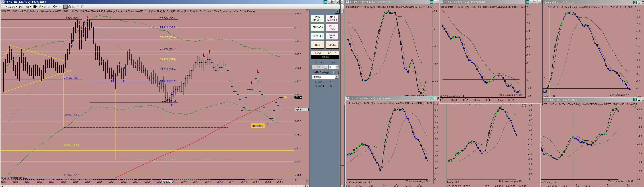Image resolution: width=644 pixels, height=187 pixels.
Task: Click the grayed dollar sheet icon
Action: pyautogui.click(x=78, y=7)
